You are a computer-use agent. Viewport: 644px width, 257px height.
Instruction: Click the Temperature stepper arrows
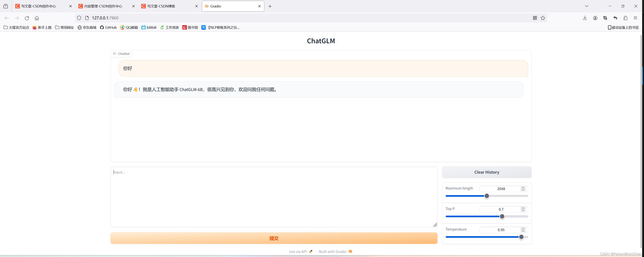click(x=523, y=230)
